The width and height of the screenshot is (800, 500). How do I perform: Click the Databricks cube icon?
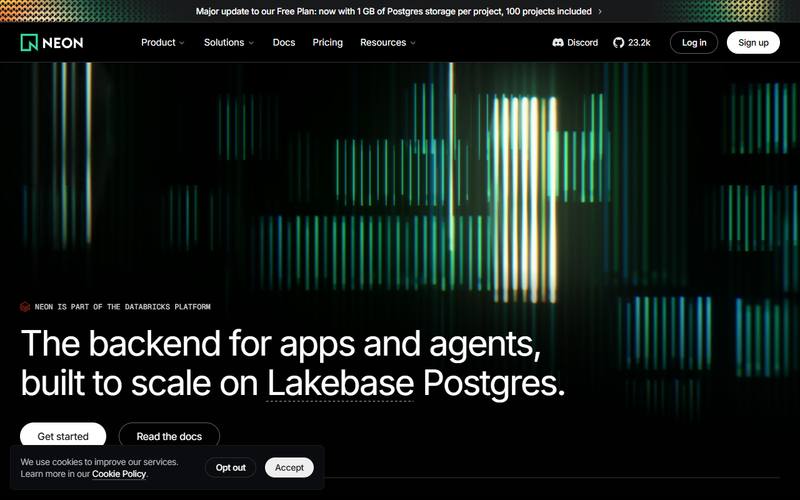point(25,307)
